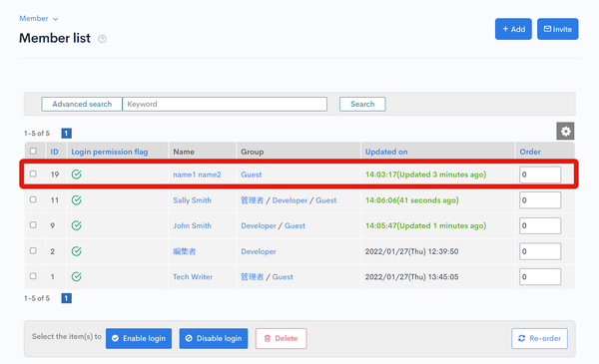
Task: Tick the checkbox for John Smith row
Action: [x=33, y=225]
